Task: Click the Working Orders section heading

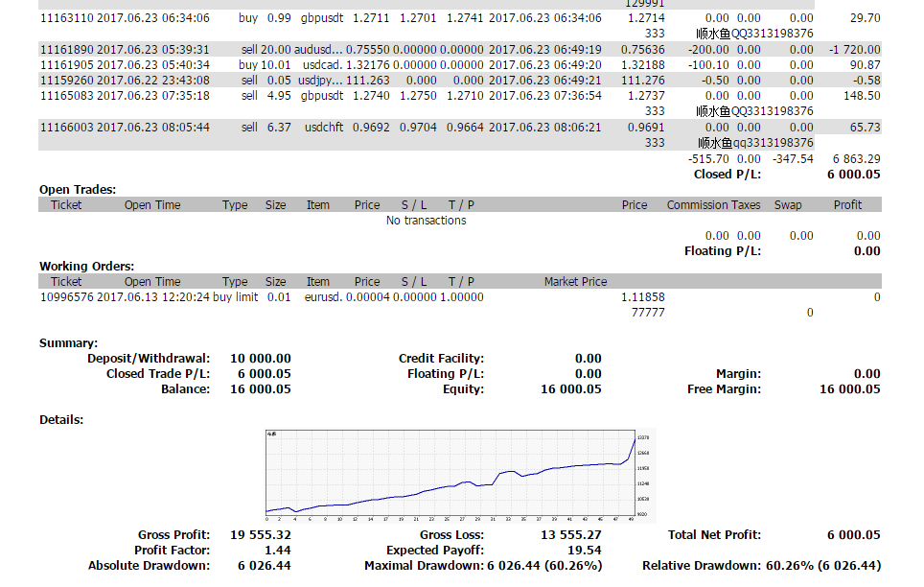Action: tap(86, 267)
